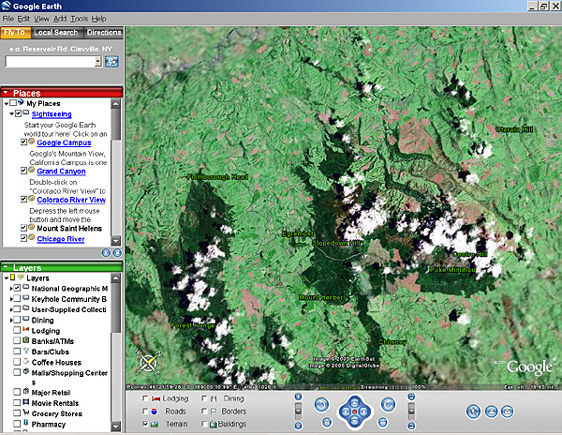Open the Add menu
Viewport: 562px width, 435px height.
60,19
